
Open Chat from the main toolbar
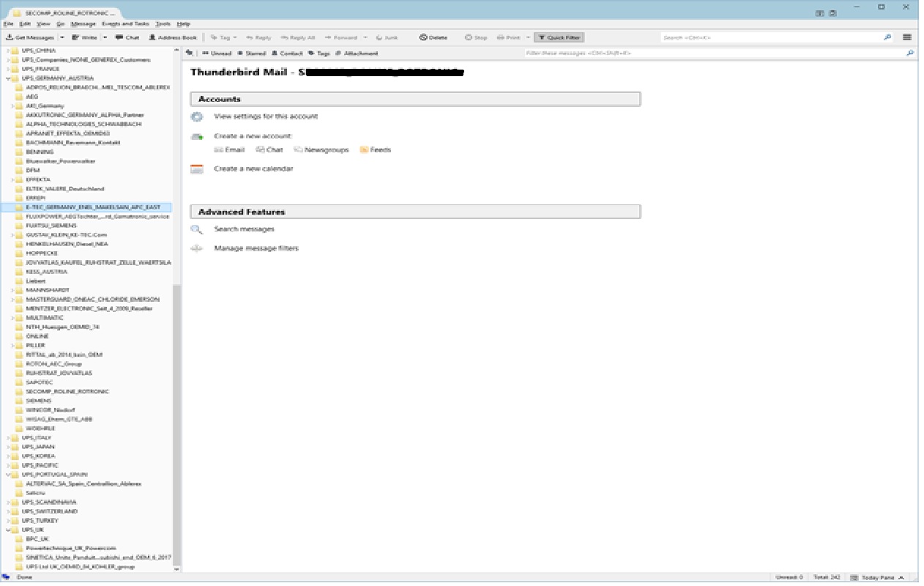(127, 37)
